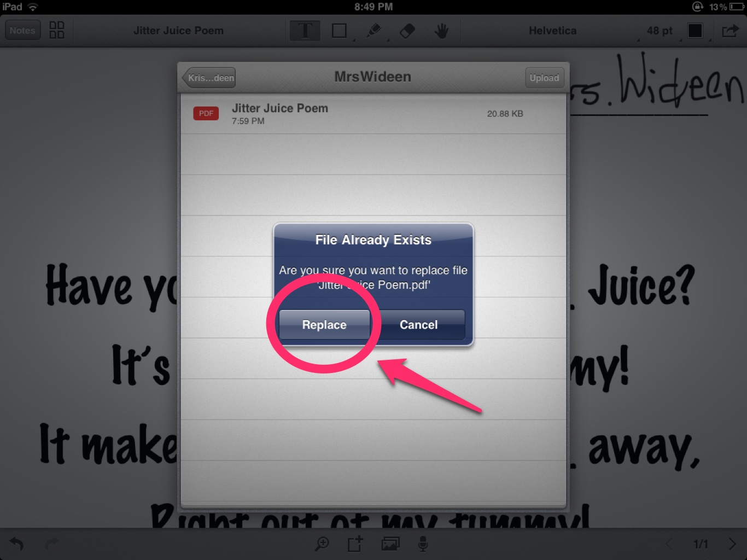Open the share/export menu at top right
This screenshot has width=747, height=560.
click(731, 31)
